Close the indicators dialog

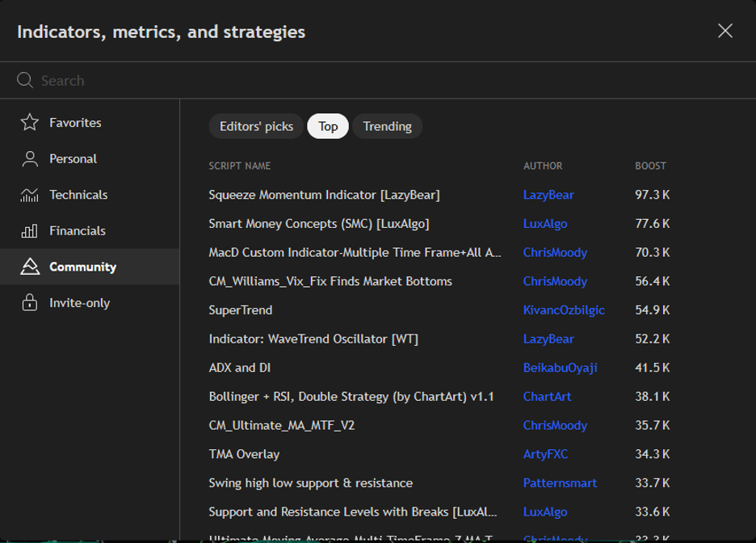724,31
